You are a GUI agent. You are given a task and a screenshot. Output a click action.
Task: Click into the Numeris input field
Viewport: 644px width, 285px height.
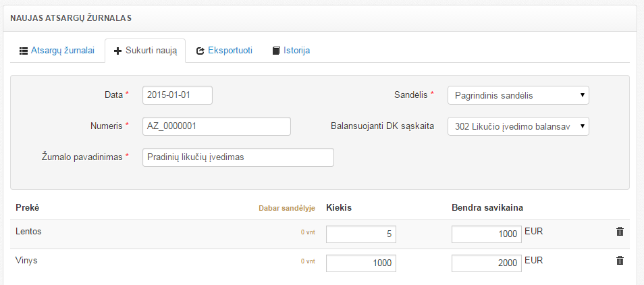[x=216, y=126]
